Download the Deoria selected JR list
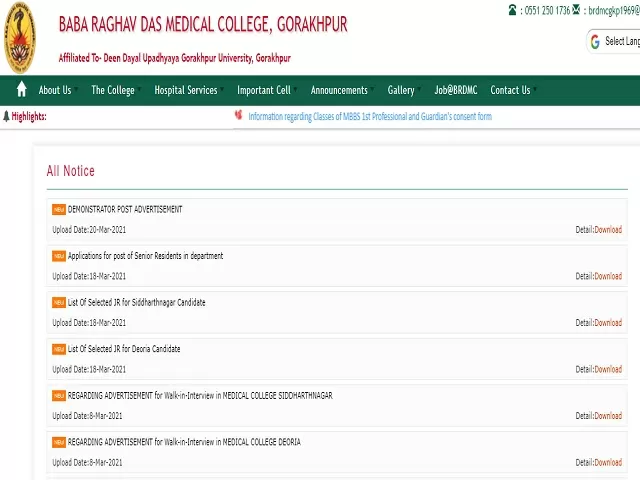 point(608,369)
